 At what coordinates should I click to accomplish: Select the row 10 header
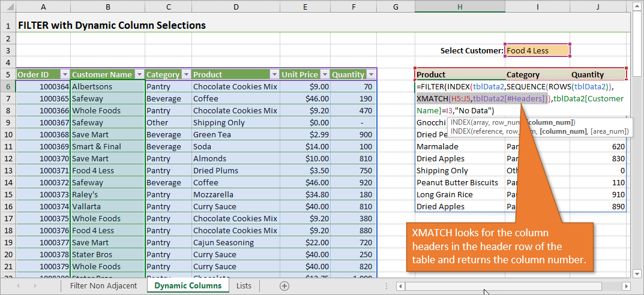coord(8,135)
